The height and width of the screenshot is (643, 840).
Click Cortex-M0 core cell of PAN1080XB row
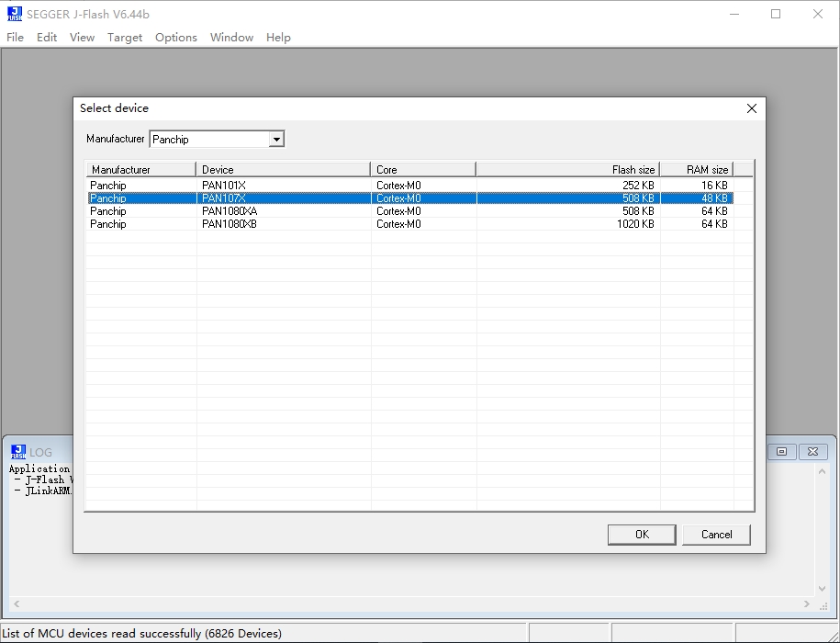click(x=398, y=224)
